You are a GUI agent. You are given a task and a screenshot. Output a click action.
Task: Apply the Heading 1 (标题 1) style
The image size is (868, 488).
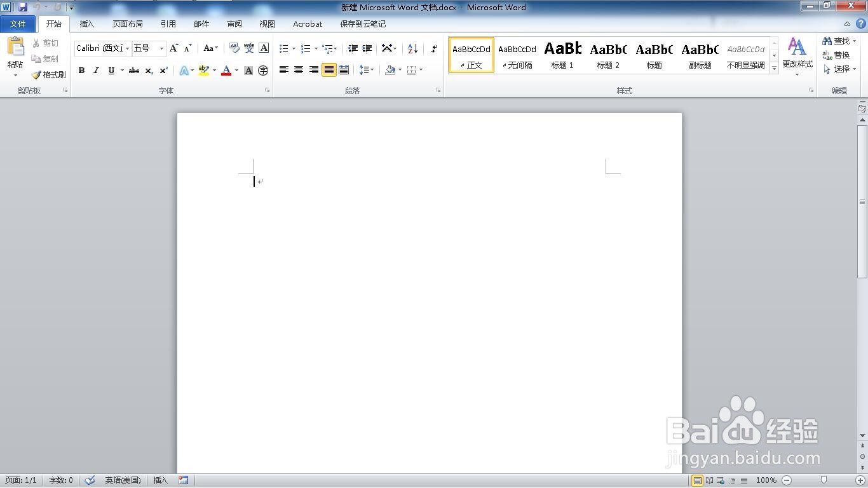[562, 55]
